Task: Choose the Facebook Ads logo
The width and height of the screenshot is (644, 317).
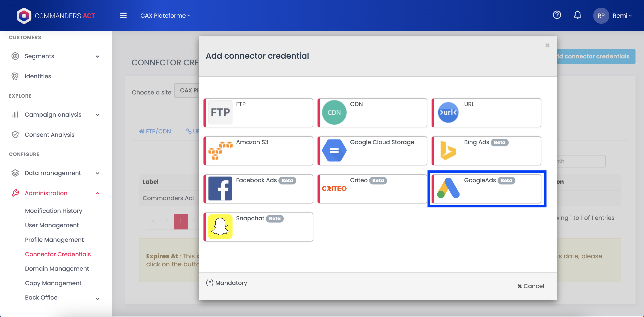Action: [x=220, y=189]
